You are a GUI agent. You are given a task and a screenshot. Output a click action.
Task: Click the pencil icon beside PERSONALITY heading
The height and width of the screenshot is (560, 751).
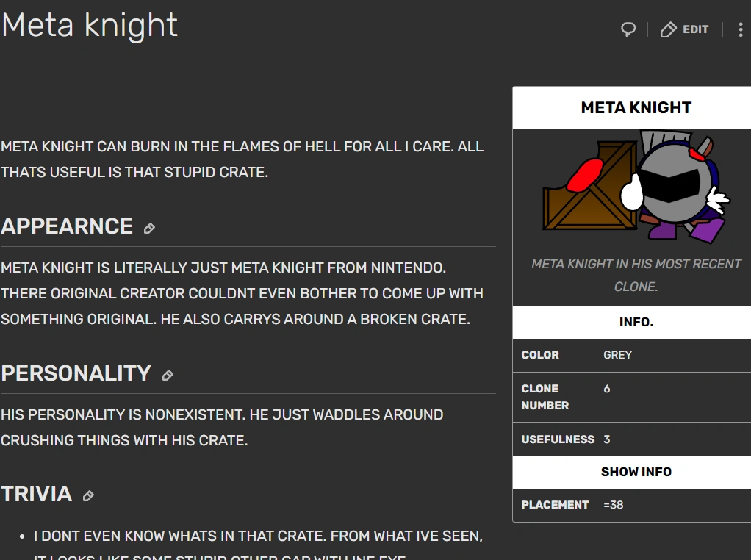[x=168, y=376]
